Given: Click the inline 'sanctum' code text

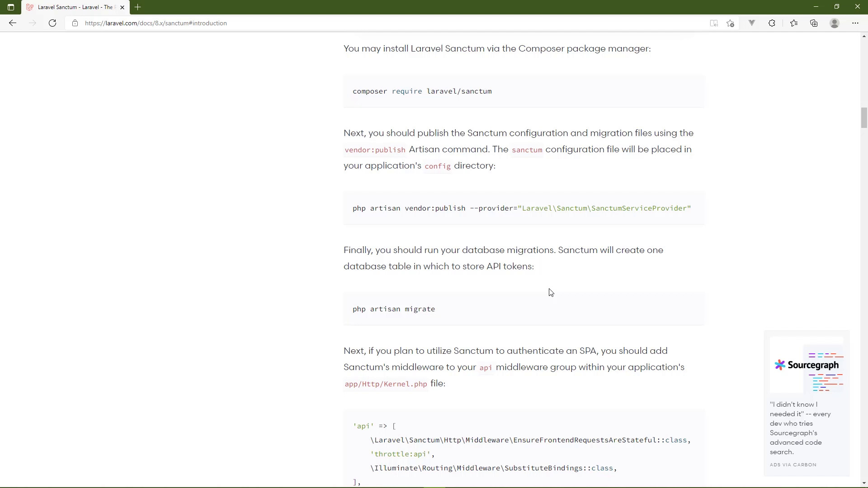Looking at the screenshot, I should (x=527, y=150).
